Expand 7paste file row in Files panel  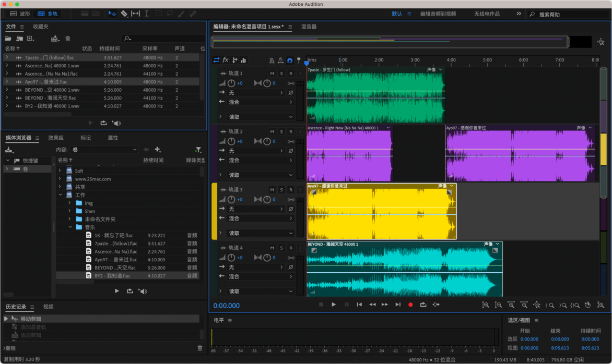pyautogui.click(x=7, y=57)
